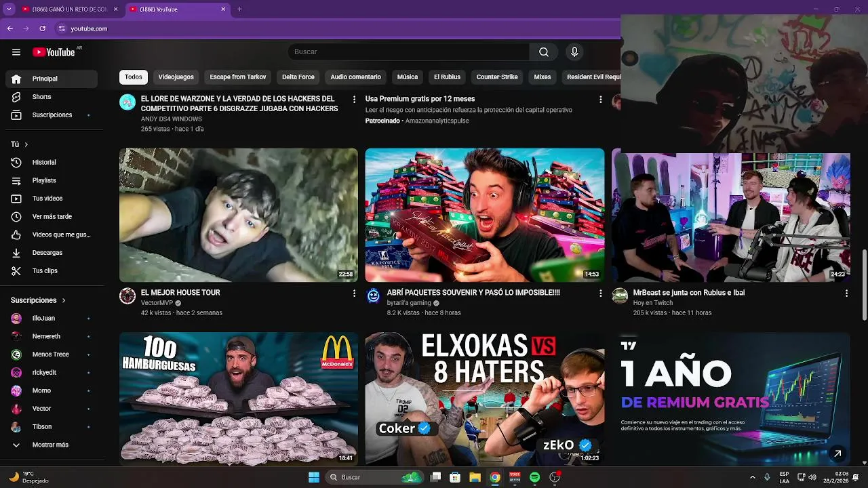The height and width of the screenshot is (488, 868).
Task: Select the Escape from Tarkov chip
Action: pos(238,77)
